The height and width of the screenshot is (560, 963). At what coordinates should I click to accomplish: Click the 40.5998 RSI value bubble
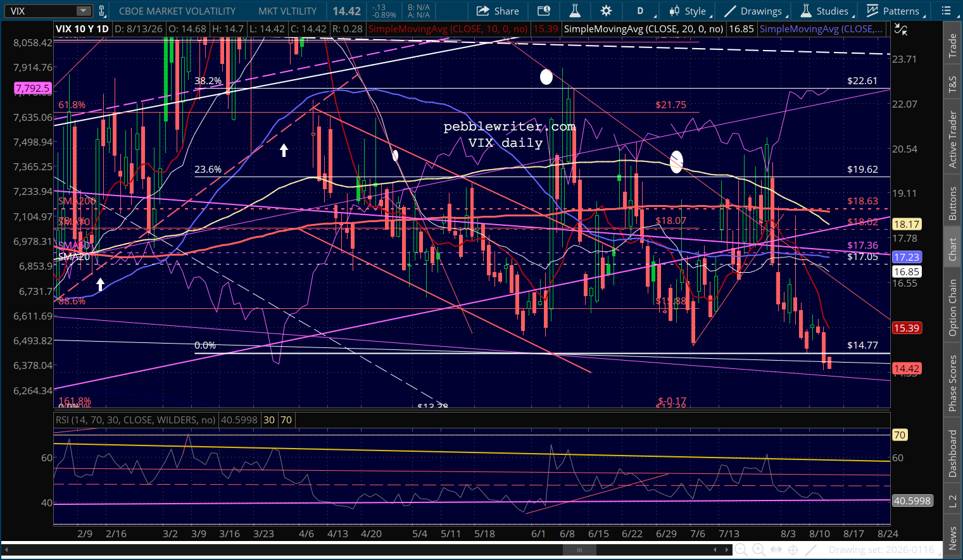[912, 501]
